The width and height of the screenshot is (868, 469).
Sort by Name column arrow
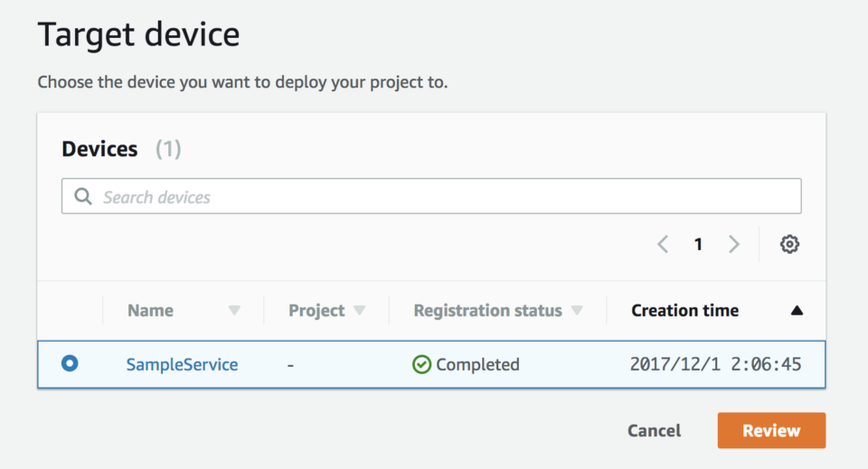(235, 310)
